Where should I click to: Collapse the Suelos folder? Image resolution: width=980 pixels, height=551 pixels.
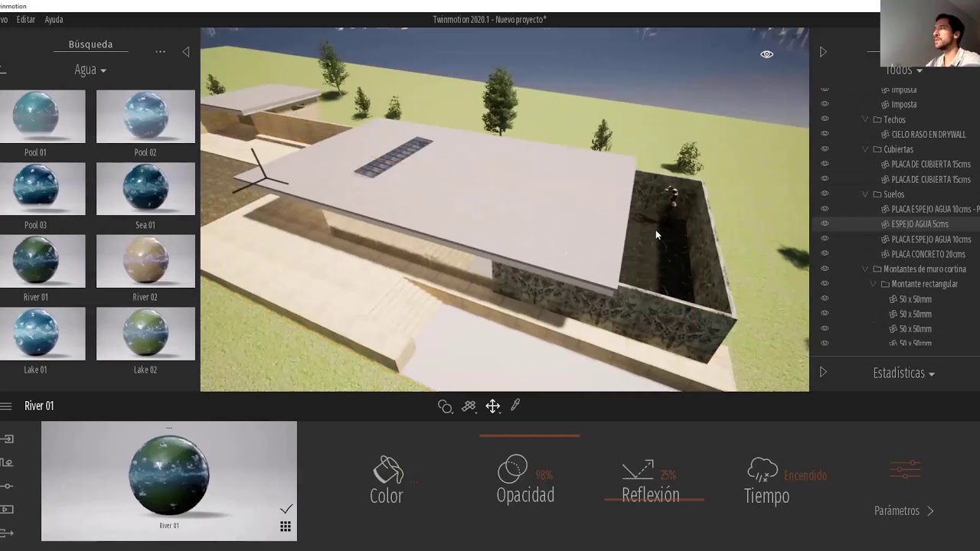pos(865,194)
